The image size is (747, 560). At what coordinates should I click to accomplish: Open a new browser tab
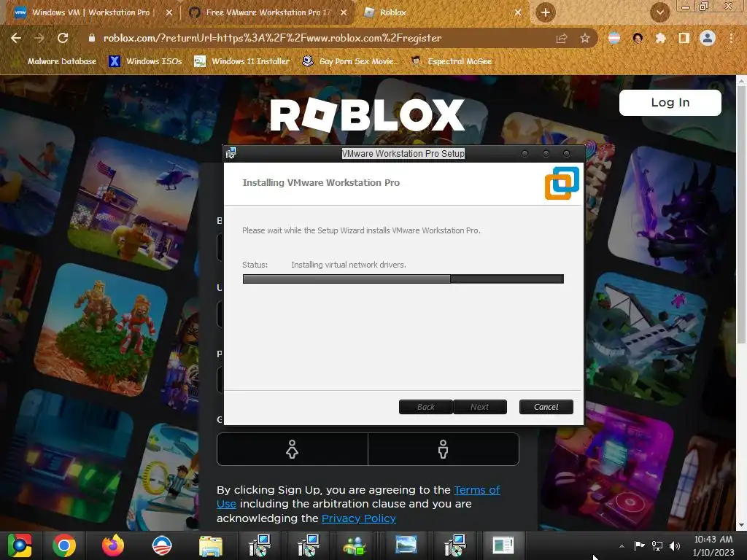546,12
